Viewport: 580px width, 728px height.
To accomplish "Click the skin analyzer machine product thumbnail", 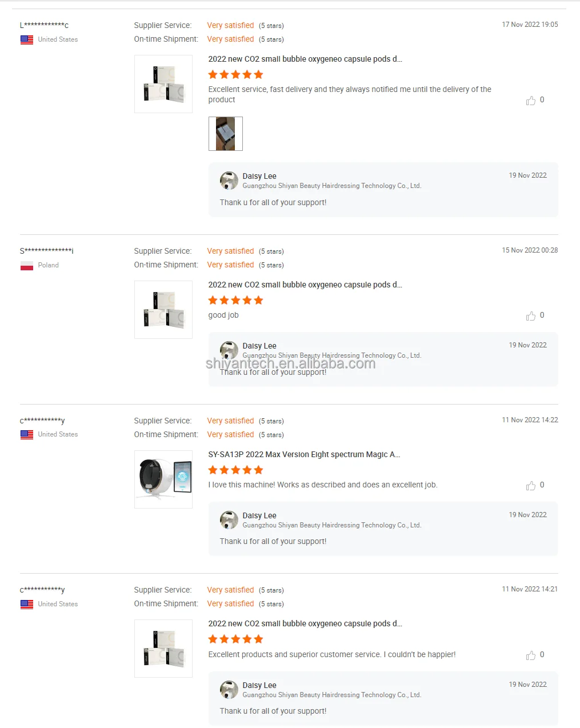I will 163,479.
